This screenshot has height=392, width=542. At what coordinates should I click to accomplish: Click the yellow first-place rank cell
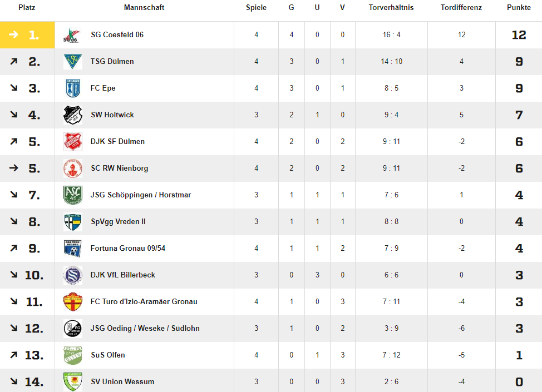click(x=27, y=35)
